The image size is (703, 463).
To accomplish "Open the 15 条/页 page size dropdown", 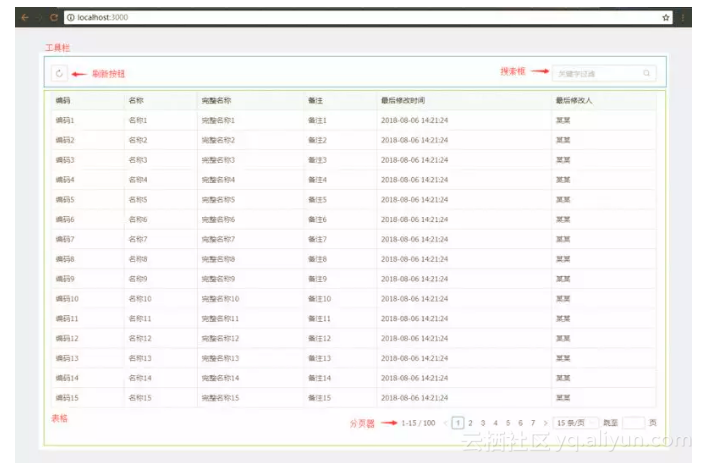I will coord(576,423).
